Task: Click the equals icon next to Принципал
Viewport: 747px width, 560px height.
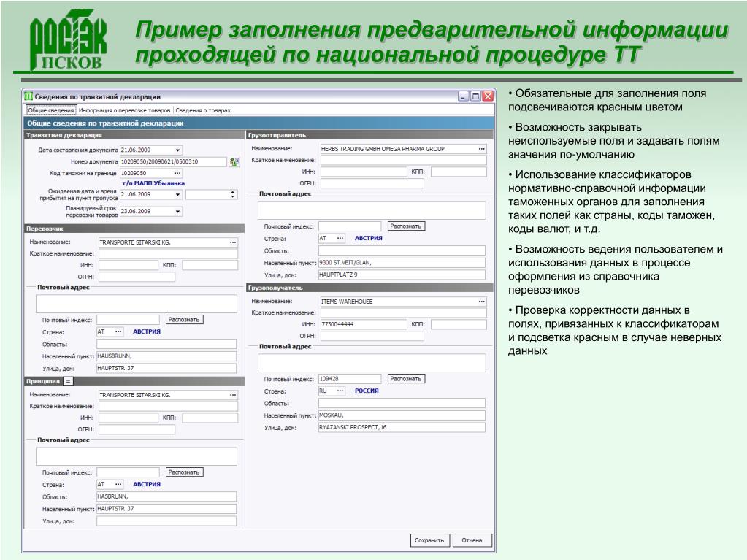Action: 68,381
